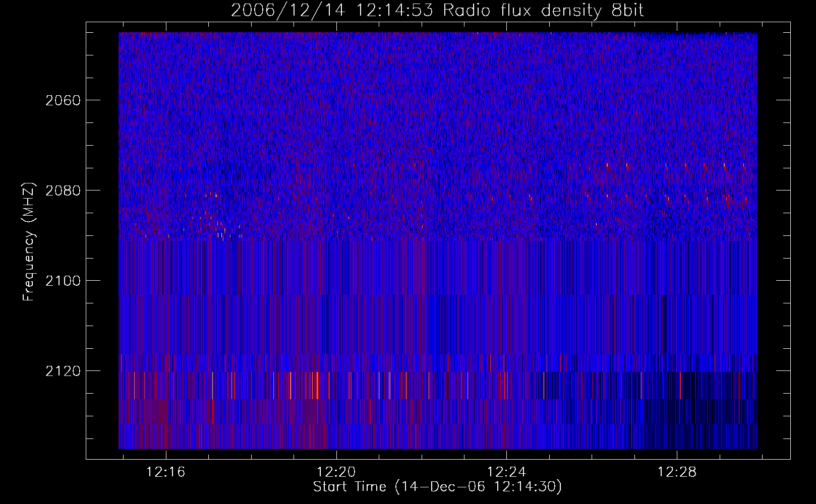
Task: Click the 12:16 time tick label
Action: 166,472
